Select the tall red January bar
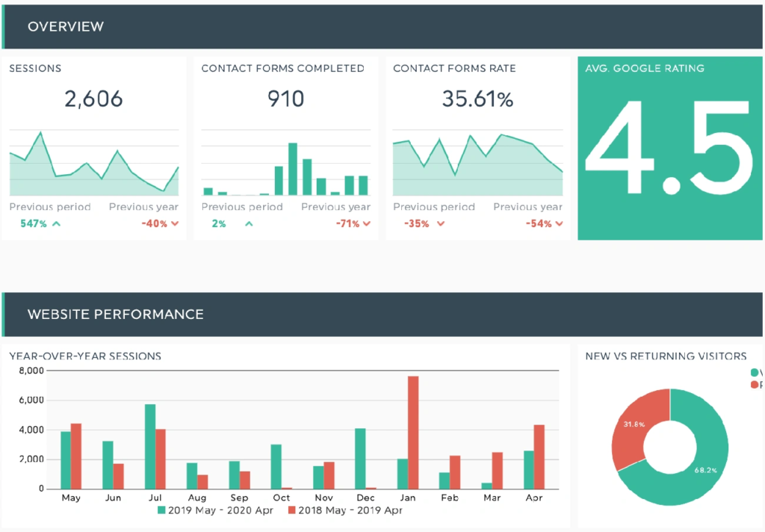Image resolution: width=765 pixels, height=532 pixels. (x=413, y=432)
